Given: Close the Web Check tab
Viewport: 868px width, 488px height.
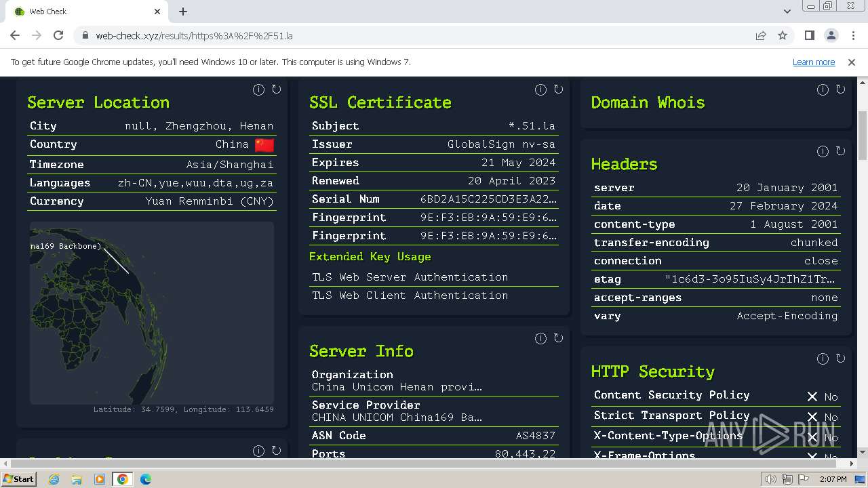Looking at the screenshot, I should 157,12.
